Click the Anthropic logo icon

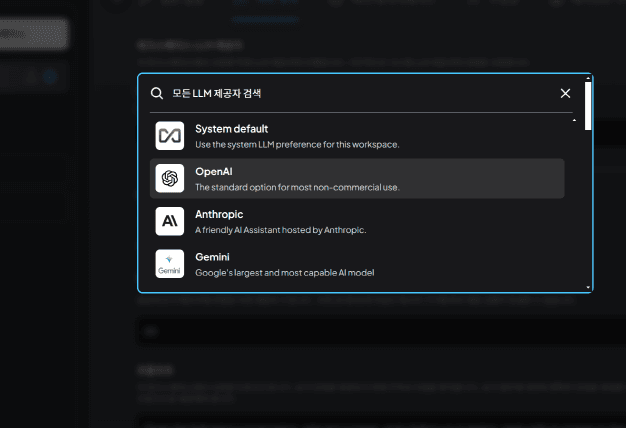(170, 221)
